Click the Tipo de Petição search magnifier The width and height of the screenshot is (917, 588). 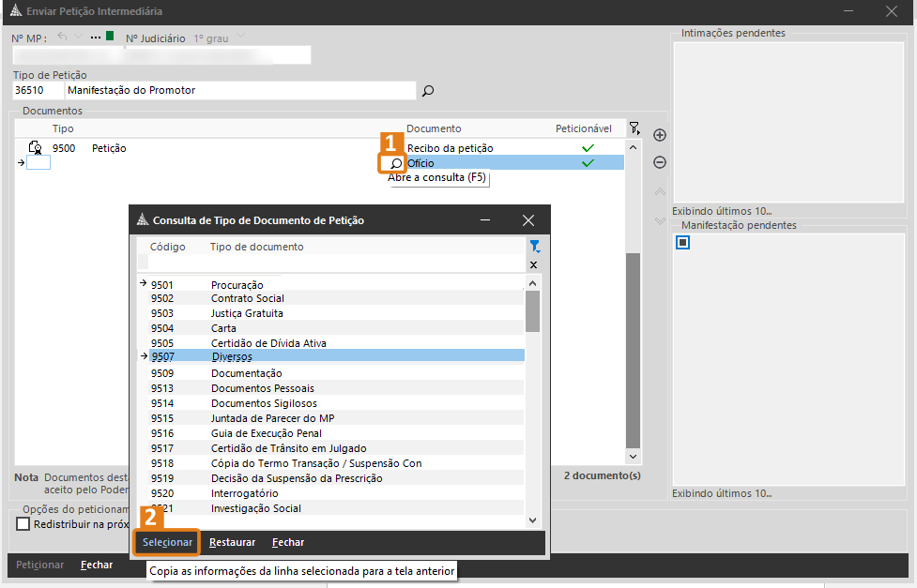(x=428, y=91)
